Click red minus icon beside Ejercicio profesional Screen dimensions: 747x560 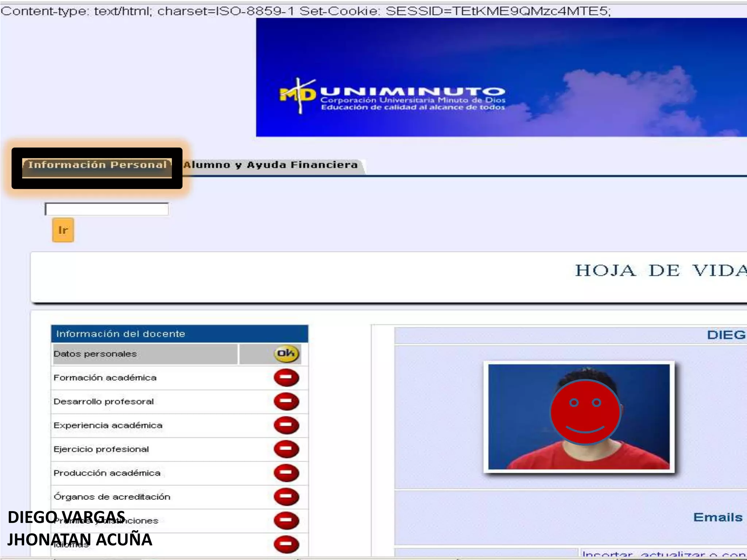tap(286, 449)
